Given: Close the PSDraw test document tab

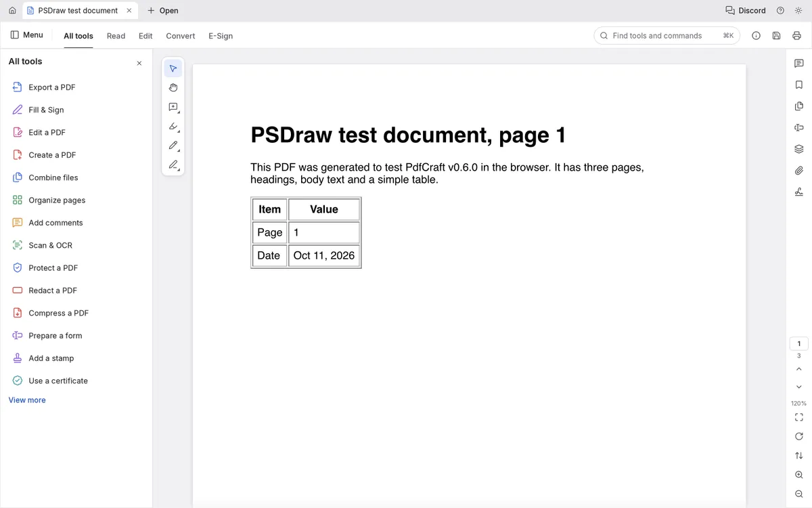Looking at the screenshot, I should [129, 11].
